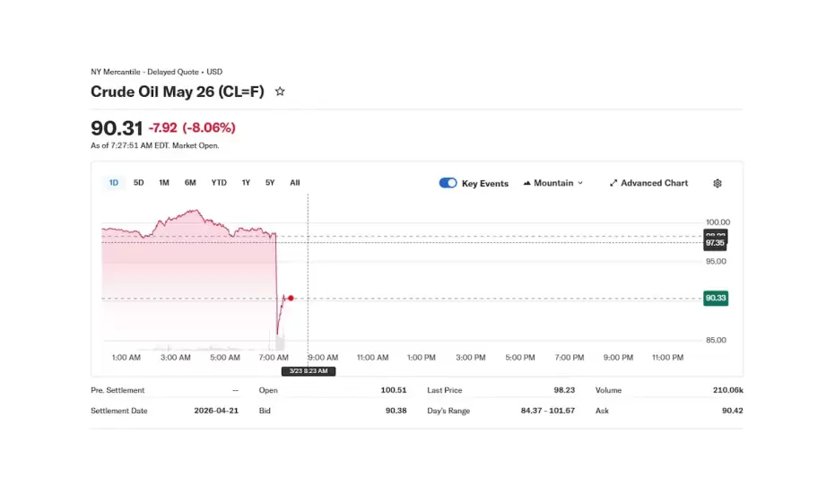Click the Last Price value 98.23

[x=564, y=390]
